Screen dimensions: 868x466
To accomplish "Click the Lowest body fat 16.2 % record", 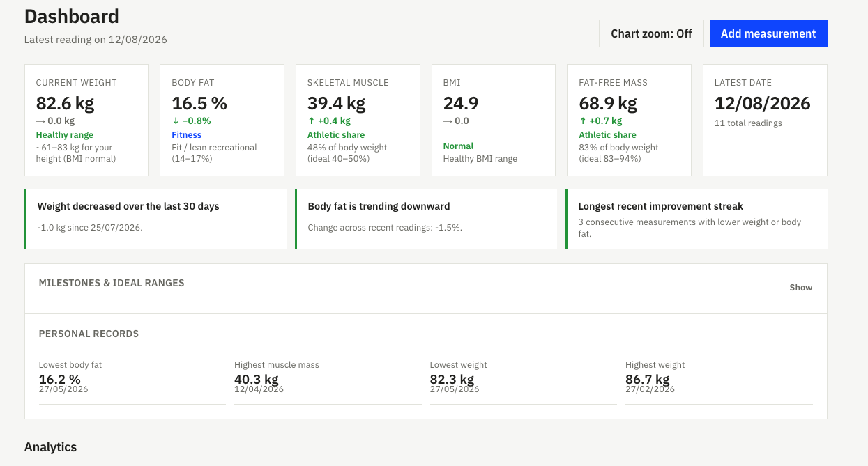I will 132,381.
